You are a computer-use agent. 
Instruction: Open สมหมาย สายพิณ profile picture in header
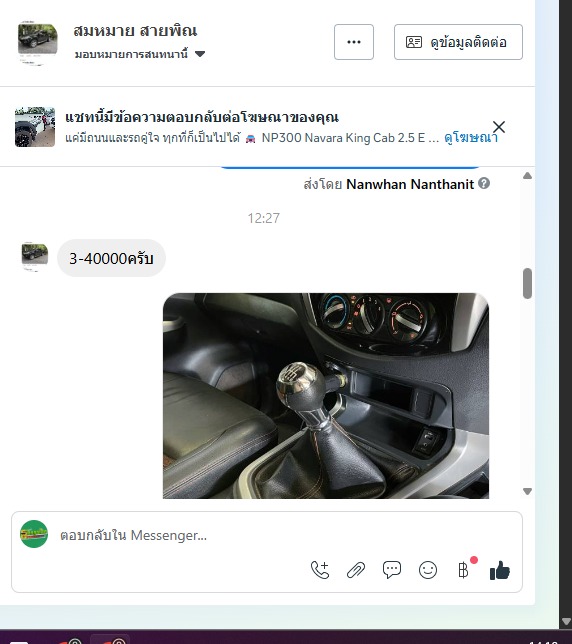coord(37,41)
